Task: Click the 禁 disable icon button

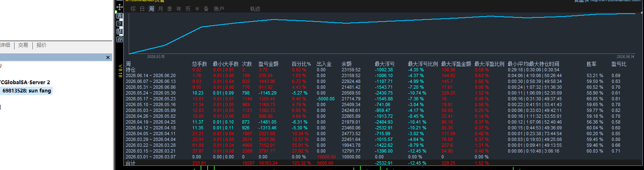Action: point(120,32)
